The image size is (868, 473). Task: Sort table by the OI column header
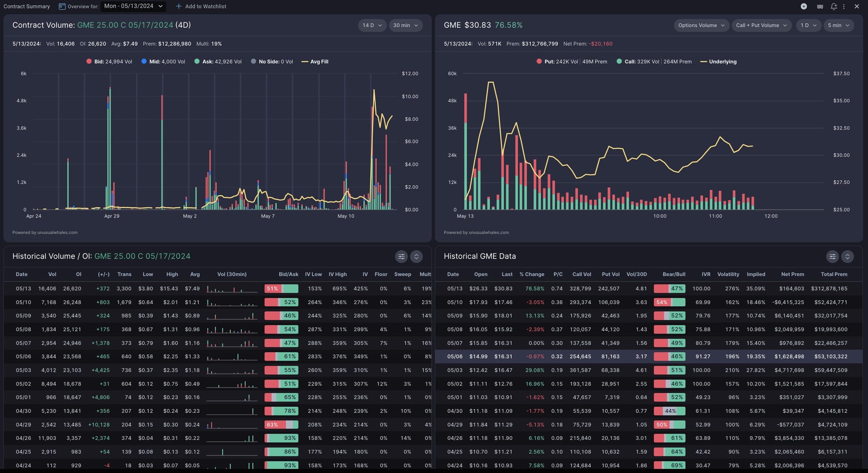79,274
